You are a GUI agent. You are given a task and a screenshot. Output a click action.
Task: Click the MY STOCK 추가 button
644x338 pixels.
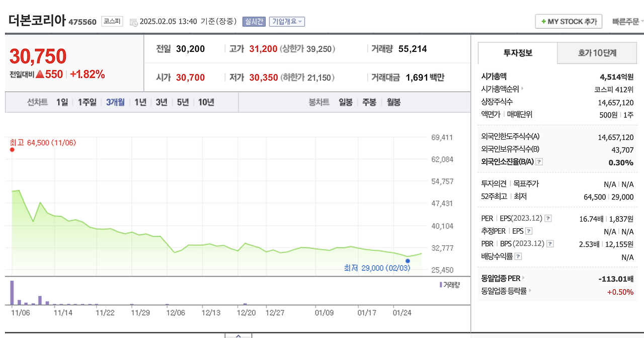pos(568,22)
